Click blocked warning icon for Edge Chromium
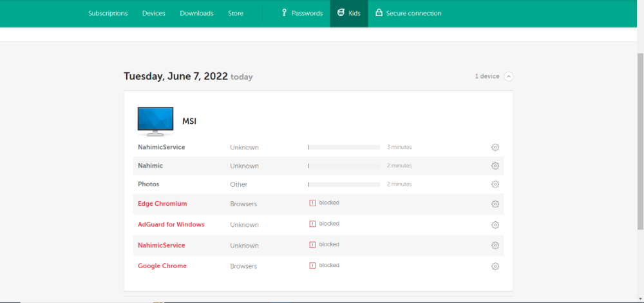 click(x=312, y=203)
